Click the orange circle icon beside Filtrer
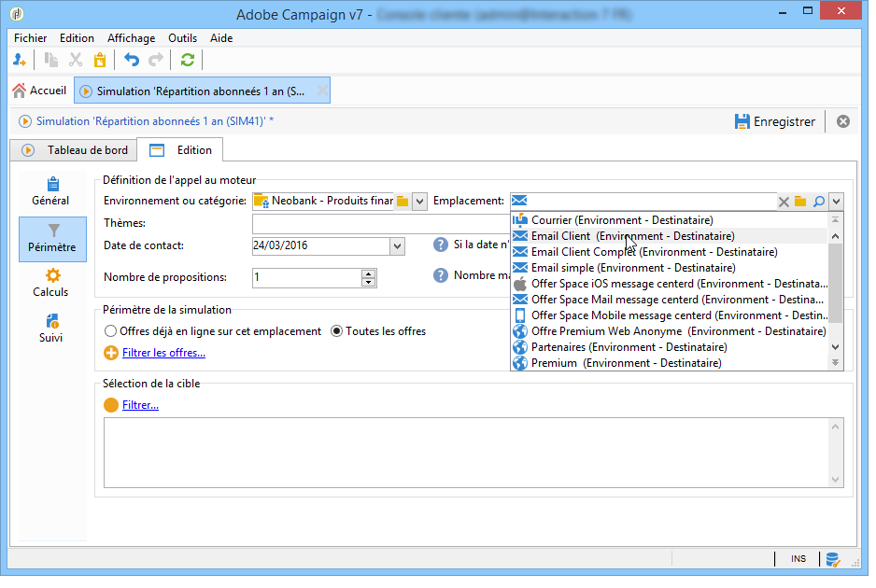Image resolution: width=876 pixels, height=588 pixels. point(110,405)
